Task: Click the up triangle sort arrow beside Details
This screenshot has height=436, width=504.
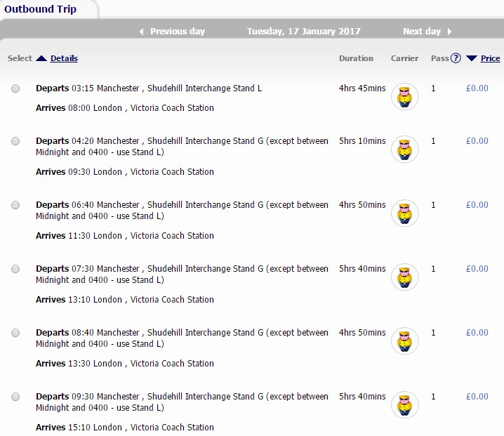Action: pyautogui.click(x=41, y=58)
